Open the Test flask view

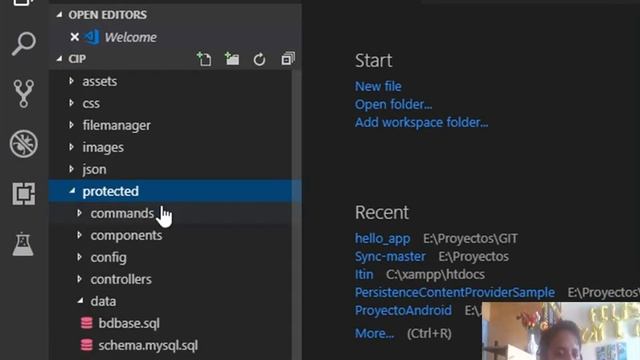coord(23,244)
